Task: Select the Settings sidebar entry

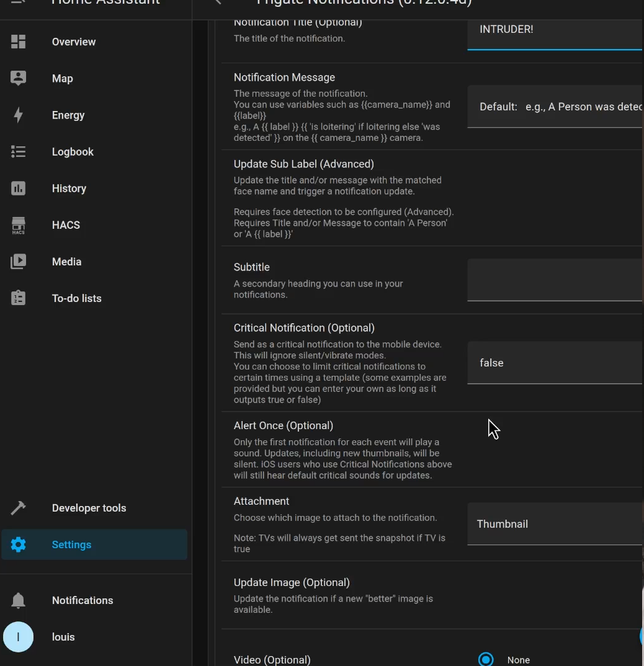Action: tap(94, 544)
